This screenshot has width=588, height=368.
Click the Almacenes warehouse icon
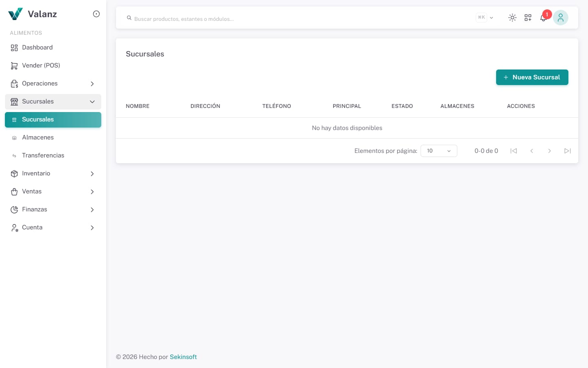(x=14, y=138)
